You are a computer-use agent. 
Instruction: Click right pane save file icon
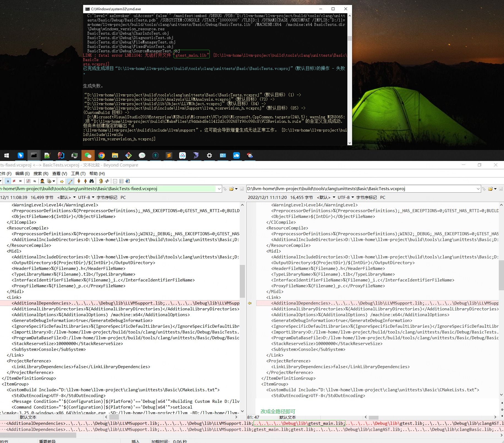coord(501,189)
